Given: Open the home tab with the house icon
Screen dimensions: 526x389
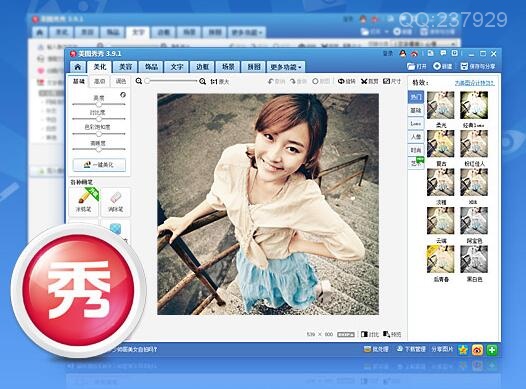Looking at the screenshot, I should pyautogui.click(x=77, y=67).
